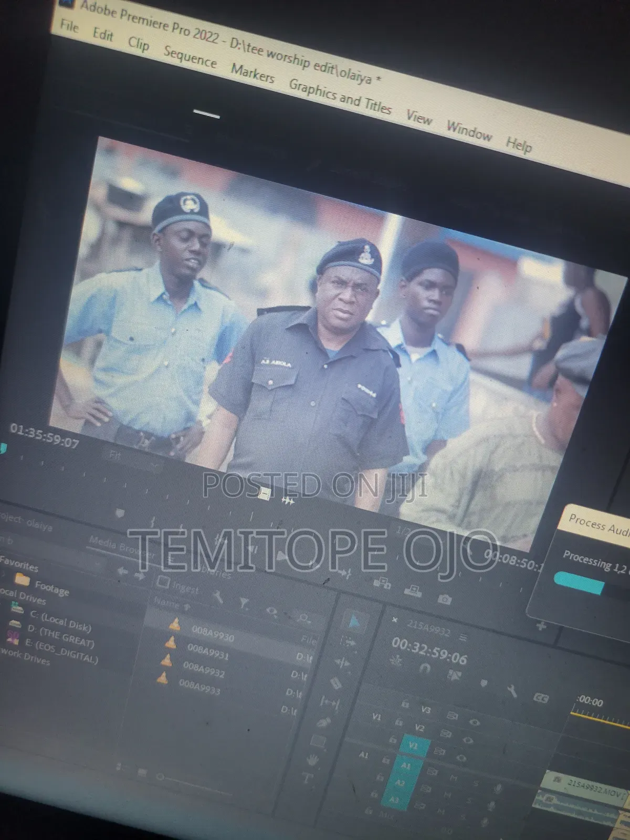Click the Add Marker icon in timeline
630x840 pixels.
(484, 683)
